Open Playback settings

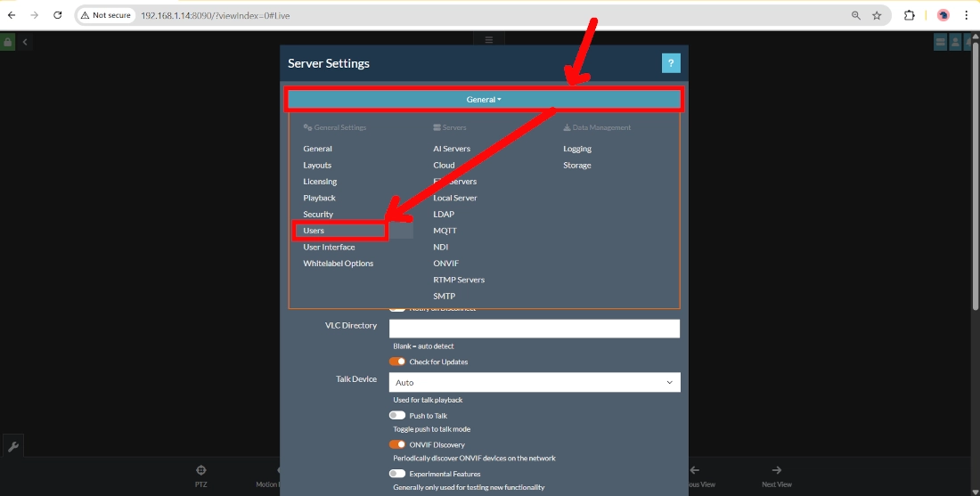click(319, 198)
